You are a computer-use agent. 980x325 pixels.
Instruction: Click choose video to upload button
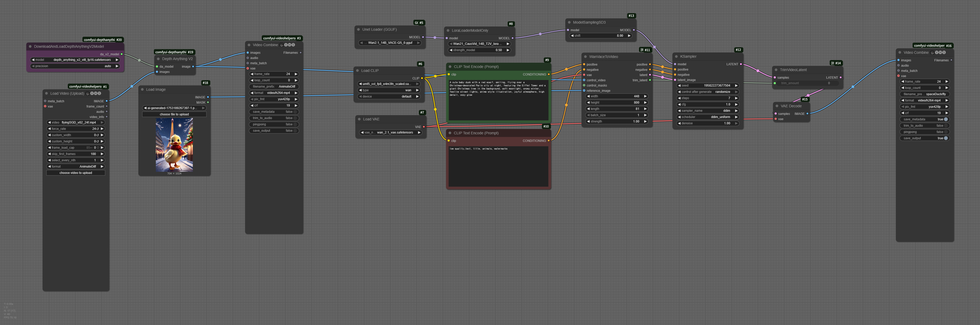point(76,173)
